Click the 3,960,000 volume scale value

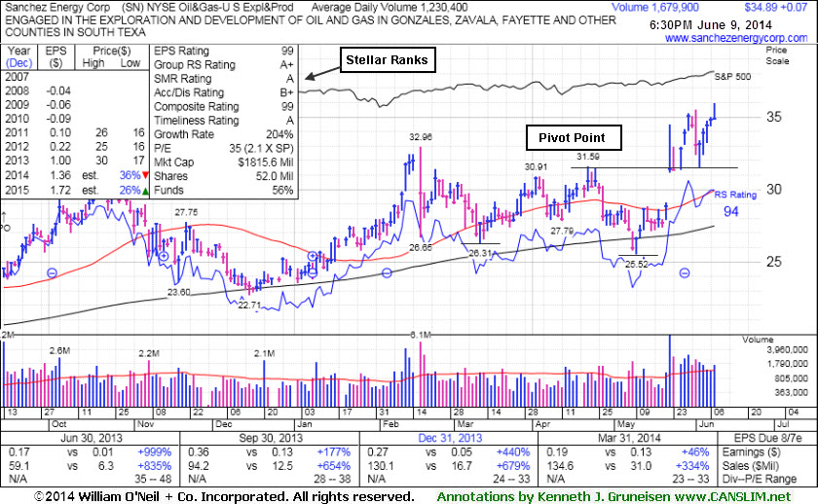pyautogui.click(x=787, y=349)
